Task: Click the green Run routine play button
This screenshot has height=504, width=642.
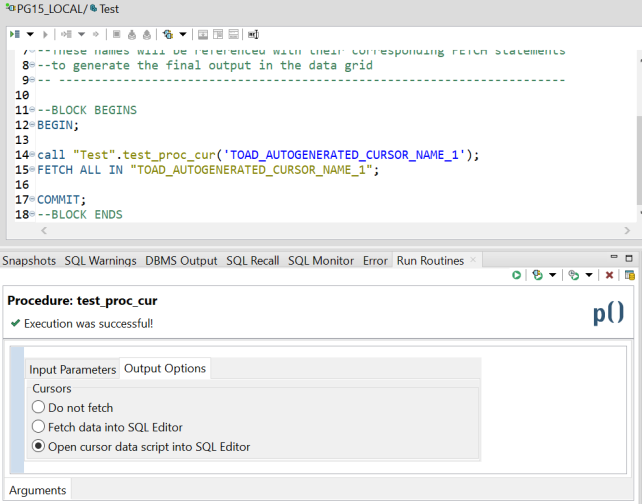Action: tap(516, 275)
